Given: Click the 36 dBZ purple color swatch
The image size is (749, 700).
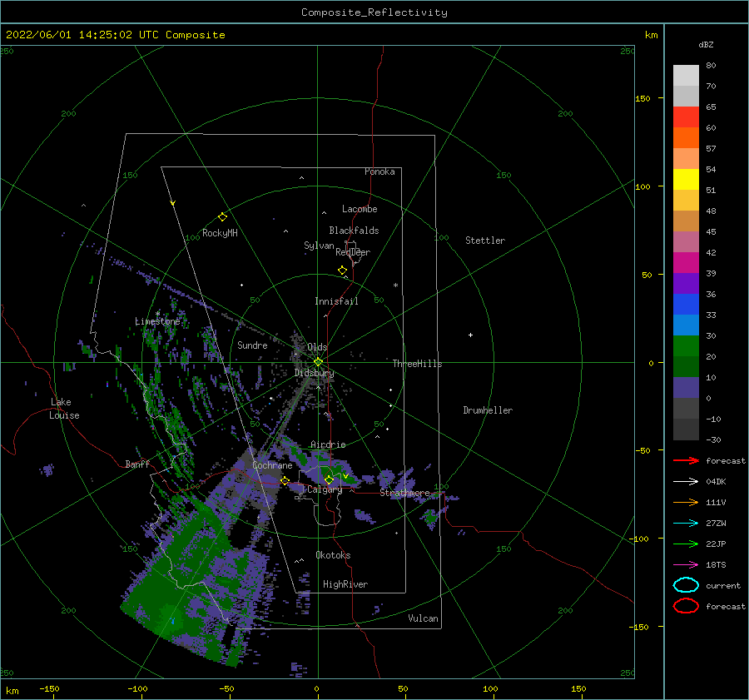Looking at the screenshot, I should [x=686, y=284].
